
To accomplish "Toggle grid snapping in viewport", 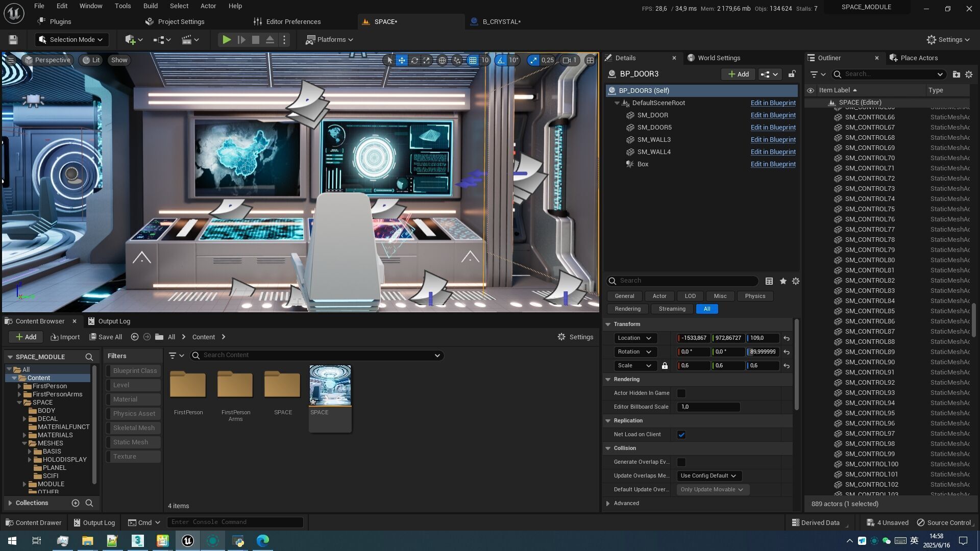I will (473, 60).
